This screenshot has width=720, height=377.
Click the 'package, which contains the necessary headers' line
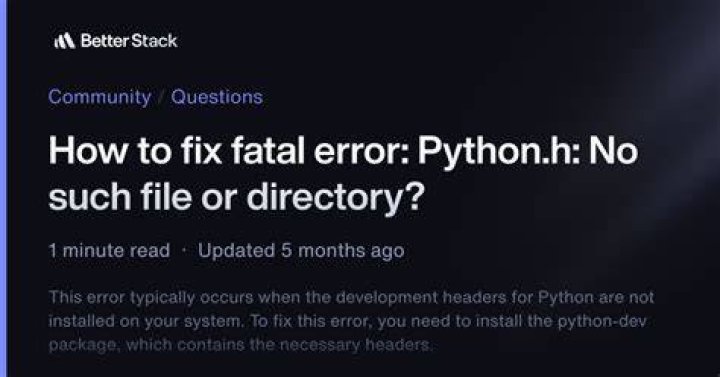pyautogui.click(x=241, y=344)
